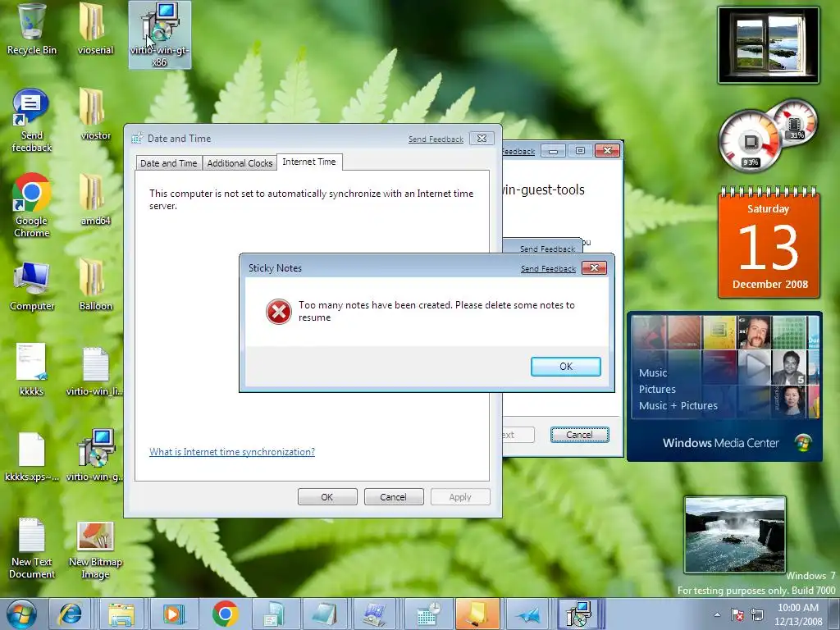Image resolution: width=840 pixels, height=630 pixels.
Task: Click the window-view slideshow gadget picture
Action: [x=769, y=45]
